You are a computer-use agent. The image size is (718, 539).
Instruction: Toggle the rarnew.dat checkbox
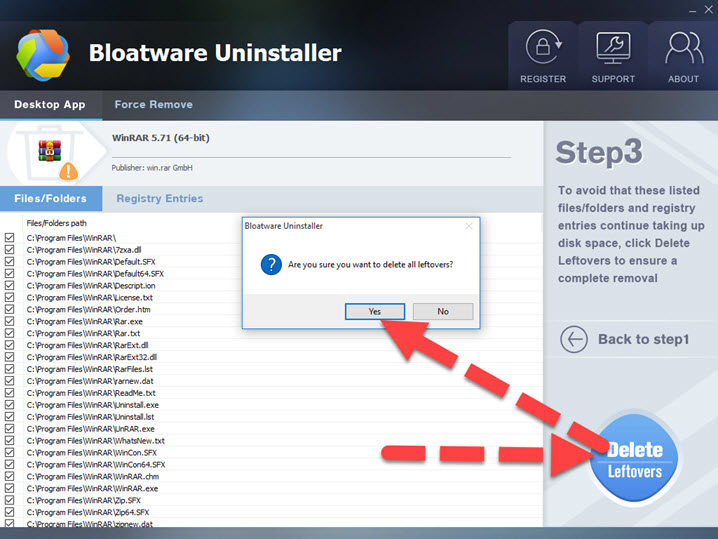[9, 381]
